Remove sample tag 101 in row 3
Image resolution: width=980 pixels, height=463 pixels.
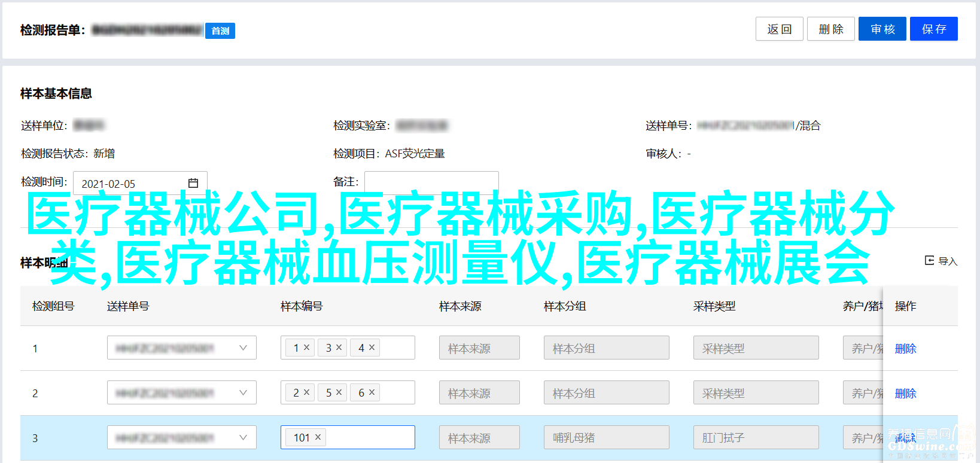[318, 437]
